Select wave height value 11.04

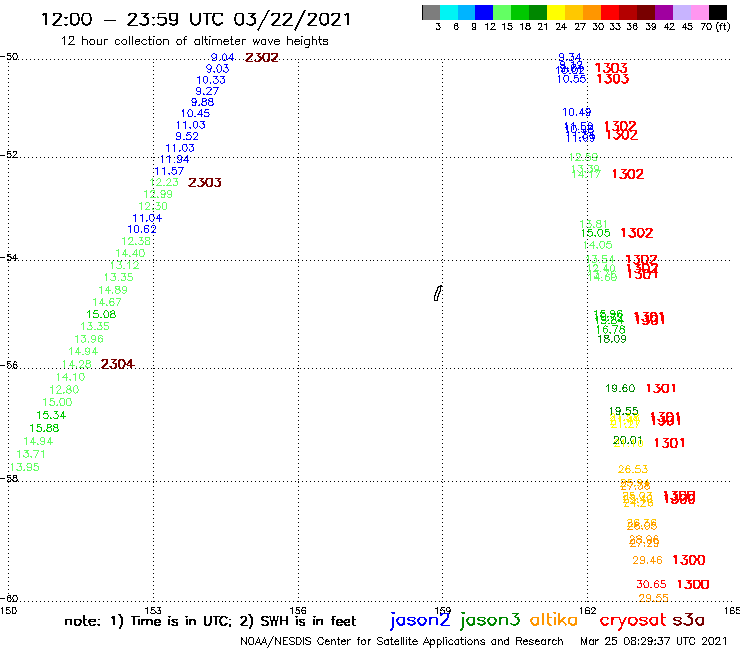click(x=147, y=218)
